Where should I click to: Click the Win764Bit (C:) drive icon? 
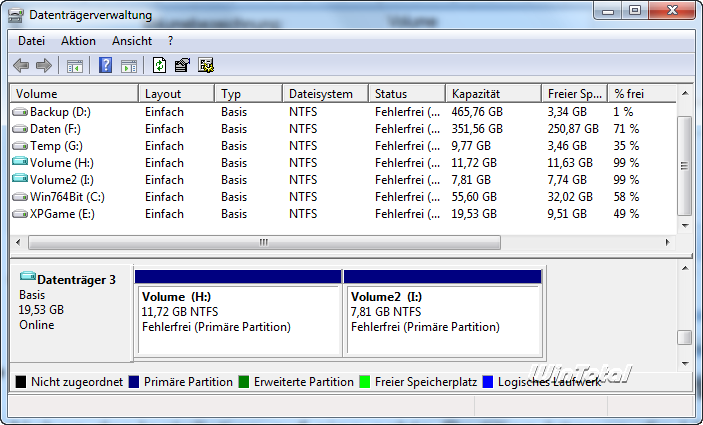20,197
